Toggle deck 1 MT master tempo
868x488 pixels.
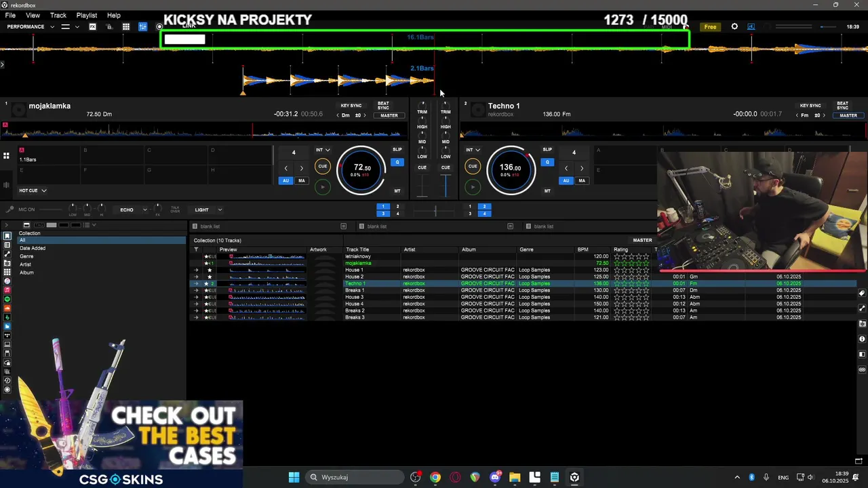pyautogui.click(x=397, y=191)
